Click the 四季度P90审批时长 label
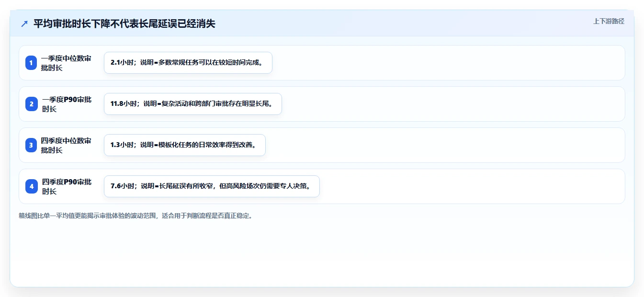This screenshot has width=644, height=297. pyautogui.click(x=67, y=186)
